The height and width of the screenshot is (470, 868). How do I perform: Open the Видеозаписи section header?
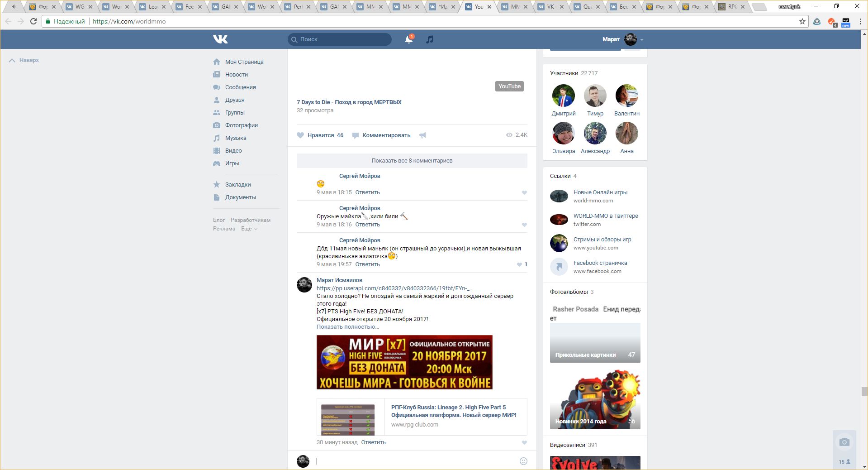[574, 445]
